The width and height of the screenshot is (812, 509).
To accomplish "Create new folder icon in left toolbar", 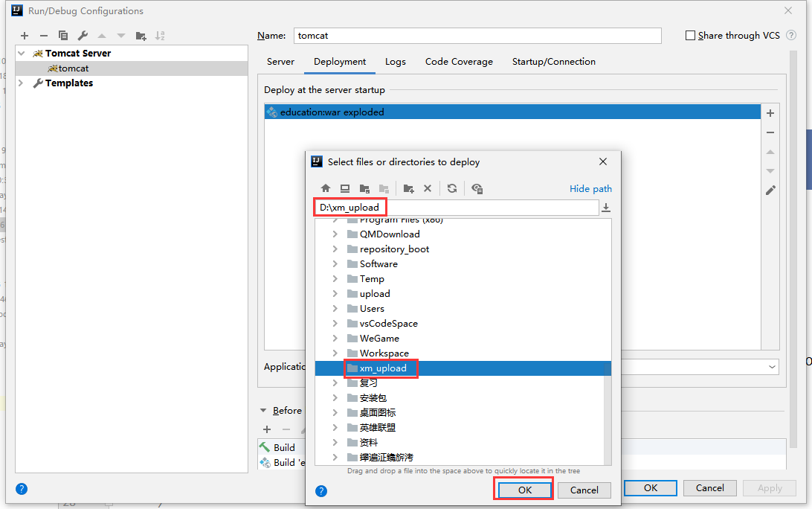I will click(x=141, y=36).
